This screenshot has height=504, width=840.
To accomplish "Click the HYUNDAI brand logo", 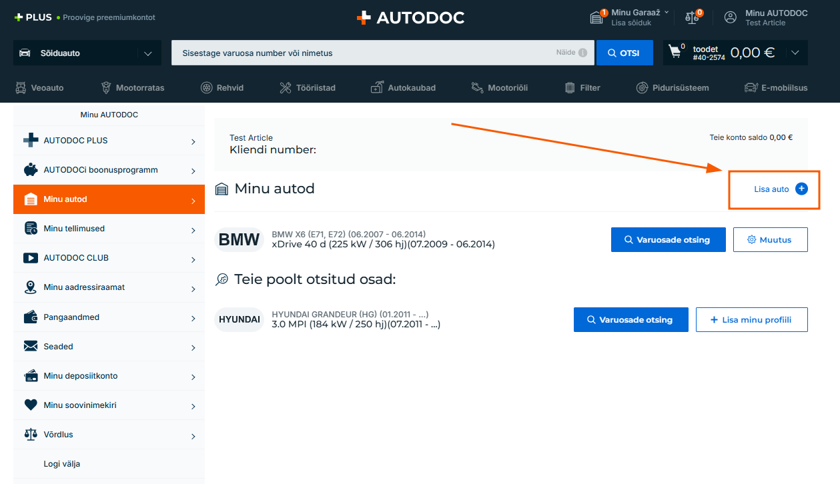I will [x=239, y=319].
